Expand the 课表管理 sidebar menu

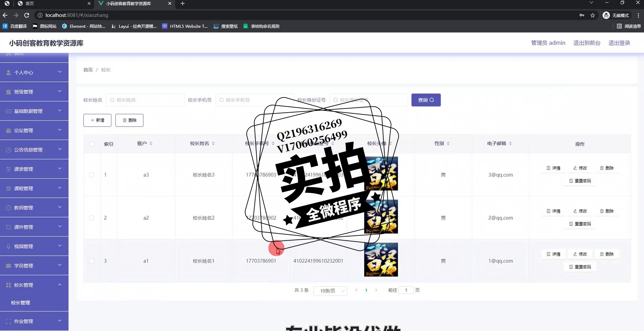(34, 169)
